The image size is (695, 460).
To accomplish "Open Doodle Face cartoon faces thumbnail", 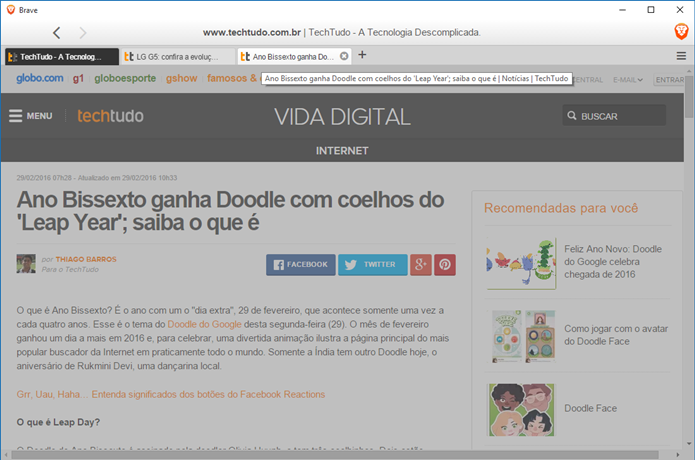I will (521, 409).
